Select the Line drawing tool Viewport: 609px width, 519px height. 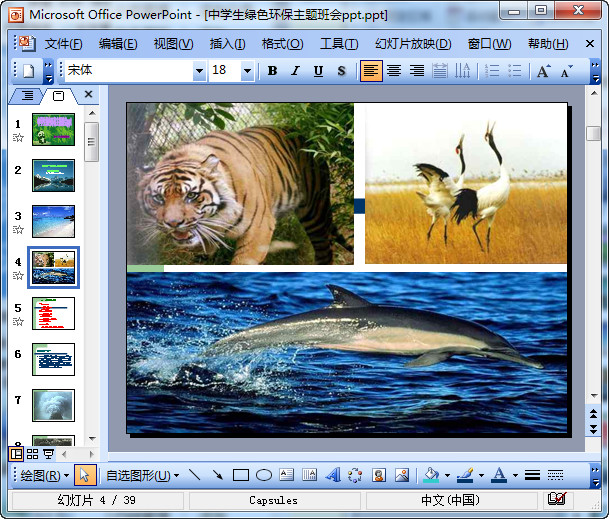coord(195,475)
